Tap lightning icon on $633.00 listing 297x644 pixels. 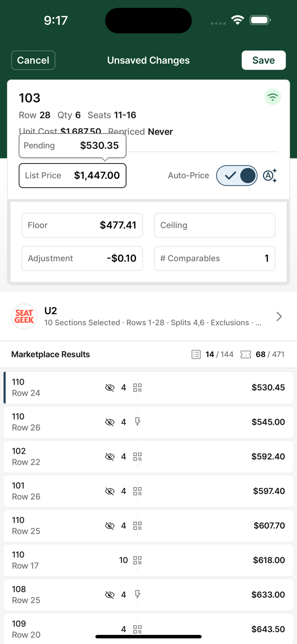(137, 595)
